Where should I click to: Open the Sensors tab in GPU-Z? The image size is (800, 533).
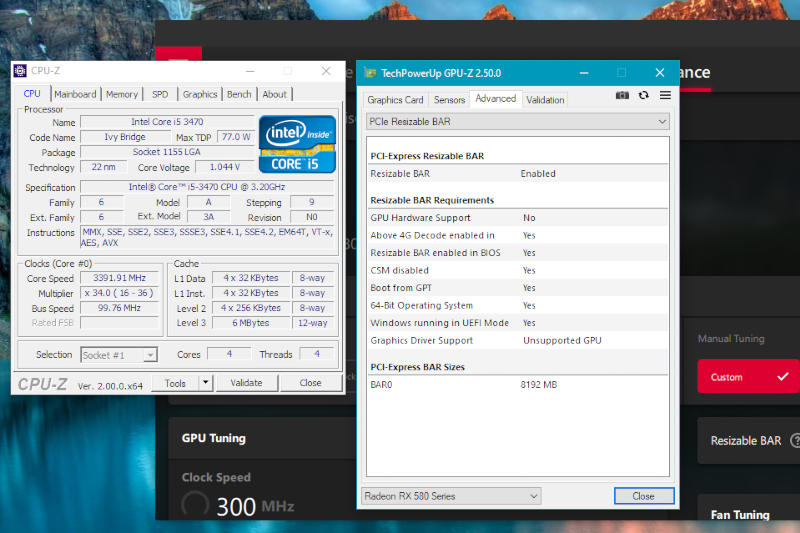click(449, 100)
